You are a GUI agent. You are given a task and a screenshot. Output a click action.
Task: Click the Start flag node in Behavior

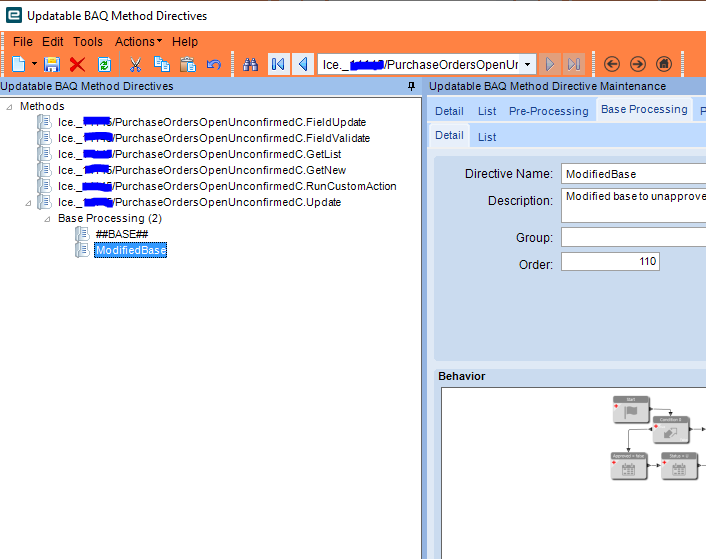click(631, 410)
